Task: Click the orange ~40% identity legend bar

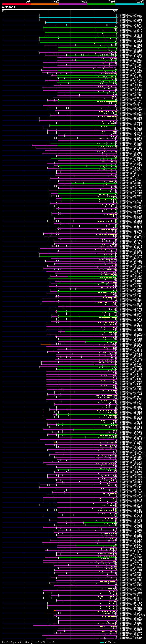Action: (45, 4)
